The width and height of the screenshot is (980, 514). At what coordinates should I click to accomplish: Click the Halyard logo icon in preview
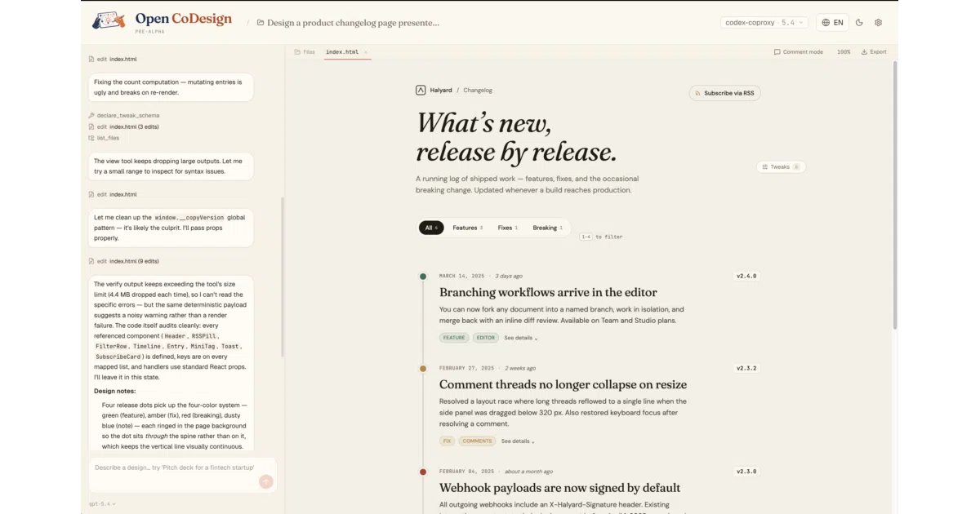pyautogui.click(x=421, y=91)
